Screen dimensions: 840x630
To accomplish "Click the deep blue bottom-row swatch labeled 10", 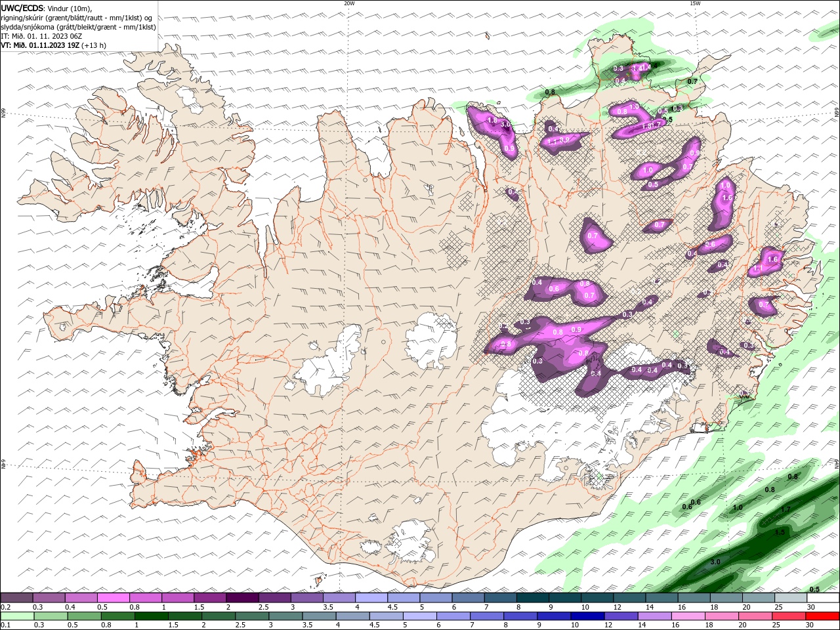I will click(587, 616).
